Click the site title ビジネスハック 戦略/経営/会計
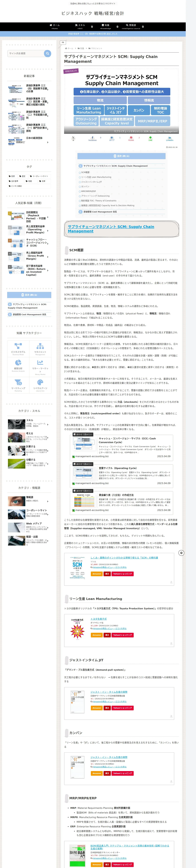The image size is (196, 868). tap(93, 13)
